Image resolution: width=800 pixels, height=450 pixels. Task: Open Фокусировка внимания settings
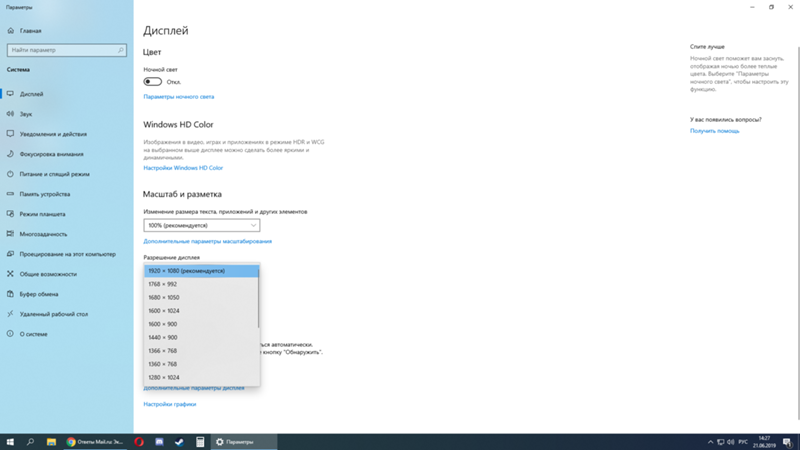51,154
